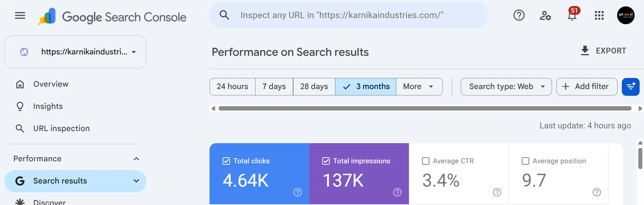The width and height of the screenshot is (644, 205).
Task: Click 'Performance on Search results' heading
Action: coord(290,52)
